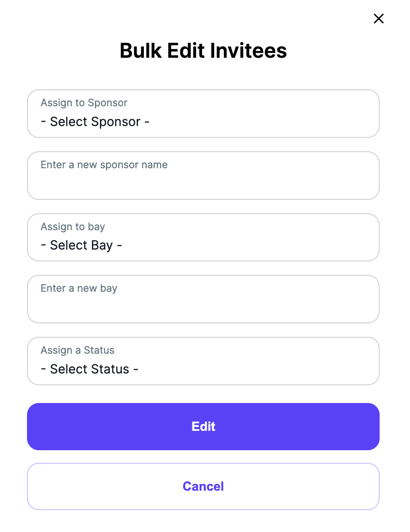The height and width of the screenshot is (532, 410).
Task: Expand the Assign a Status selector
Action: pos(203,361)
